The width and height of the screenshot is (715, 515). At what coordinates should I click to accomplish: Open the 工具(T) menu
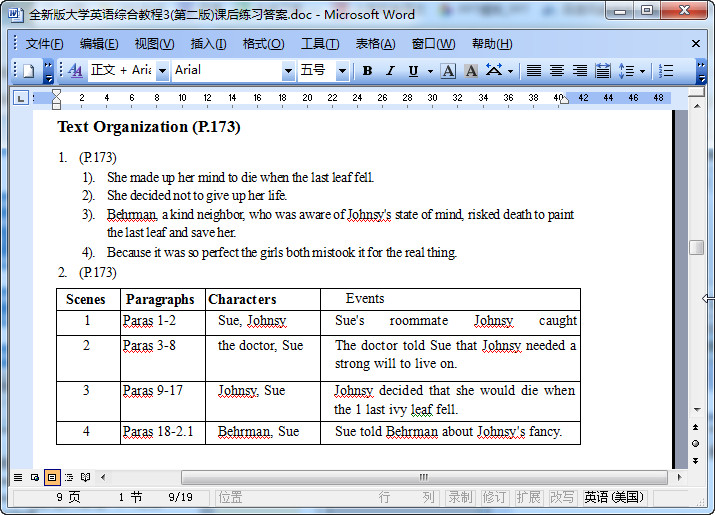320,44
